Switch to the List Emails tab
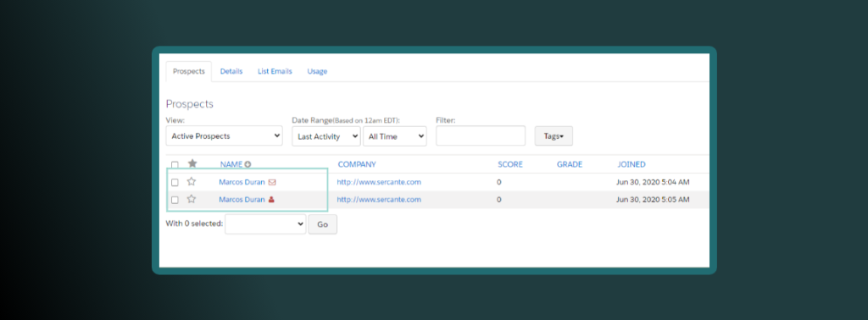868x320 pixels. (x=275, y=71)
